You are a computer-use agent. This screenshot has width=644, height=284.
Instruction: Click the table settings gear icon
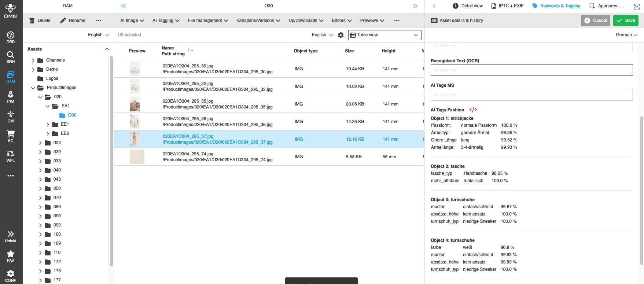[341, 35]
